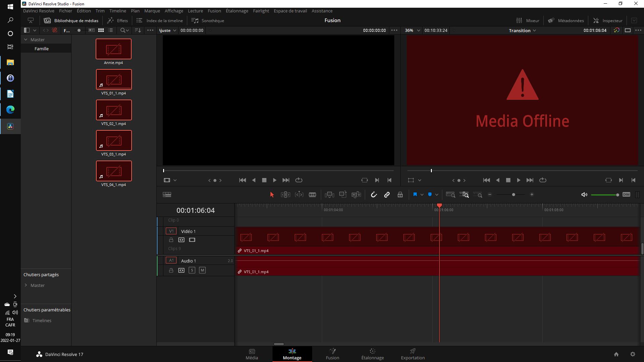Activate Trim Edit mode tool
The height and width of the screenshot is (362, 644).
285,195
